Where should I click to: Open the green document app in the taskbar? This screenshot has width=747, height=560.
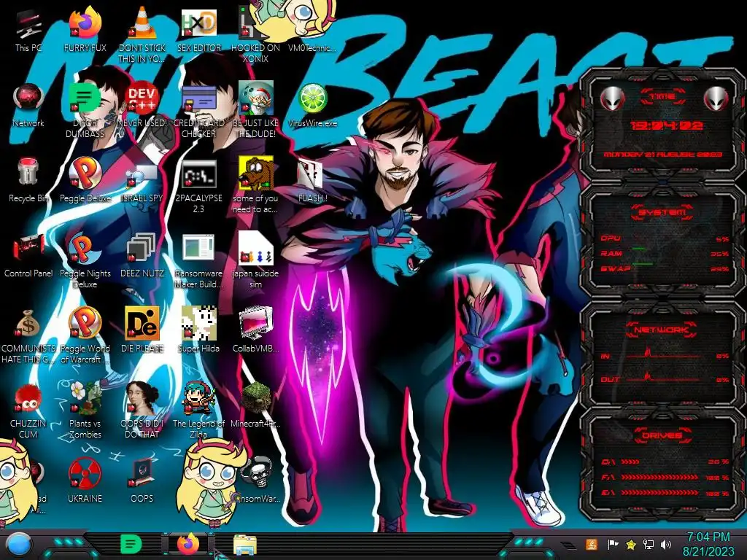[131, 544]
